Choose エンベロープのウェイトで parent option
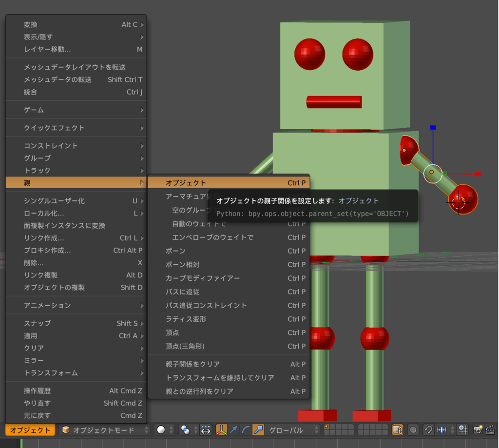Screen dimensions: 499x448 tap(229, 237)
